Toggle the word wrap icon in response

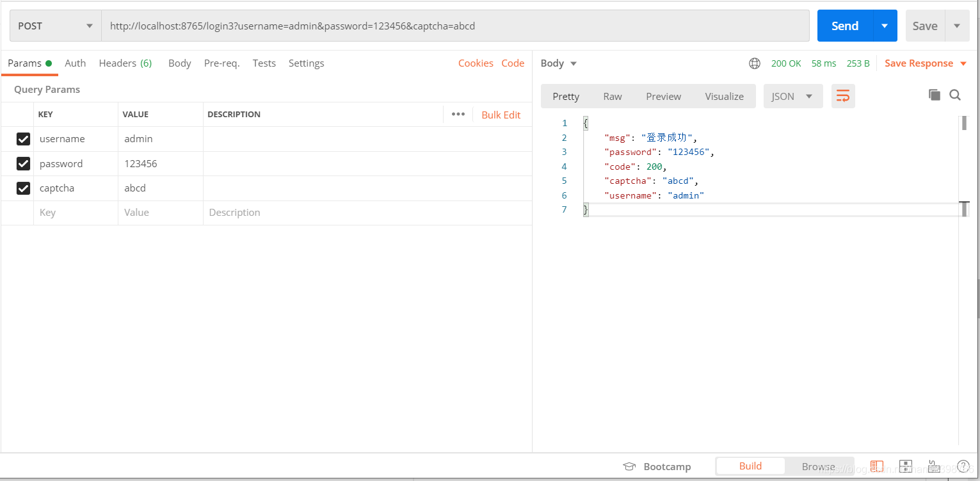[x=843, y=96]
